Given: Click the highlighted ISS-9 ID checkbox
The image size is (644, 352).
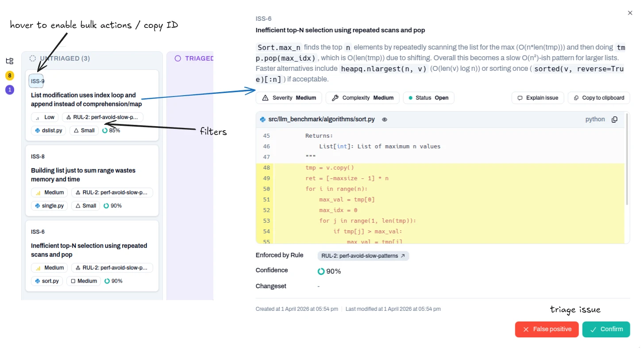Looking at the screenshot, I should (36, 81).
